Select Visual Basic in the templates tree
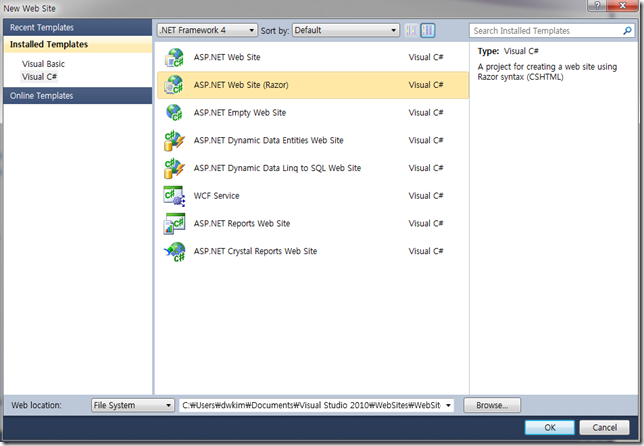 [x=45, y=63]
